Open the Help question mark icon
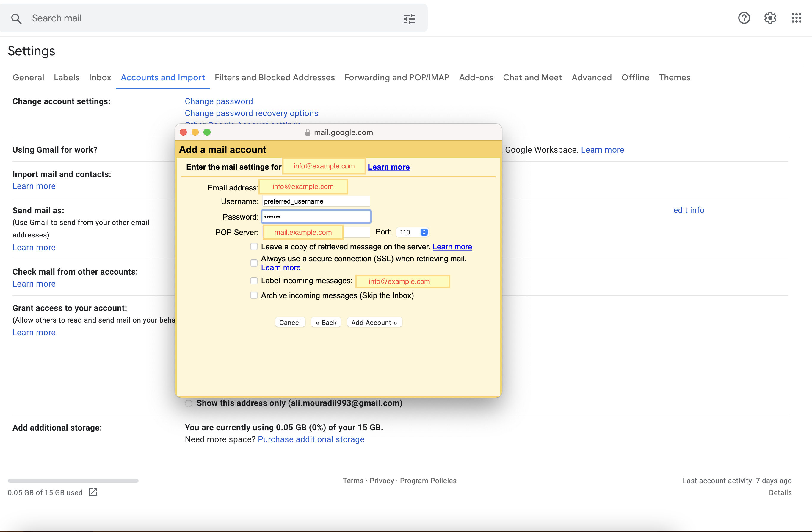812x532 pixels. tap(744, 18)
